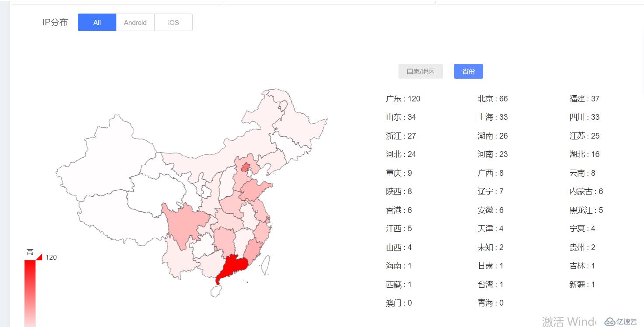This screenshot has width=644, height=327.
Task: Click the 湖北 : 16 entry
Action: [x=585, y=154]
